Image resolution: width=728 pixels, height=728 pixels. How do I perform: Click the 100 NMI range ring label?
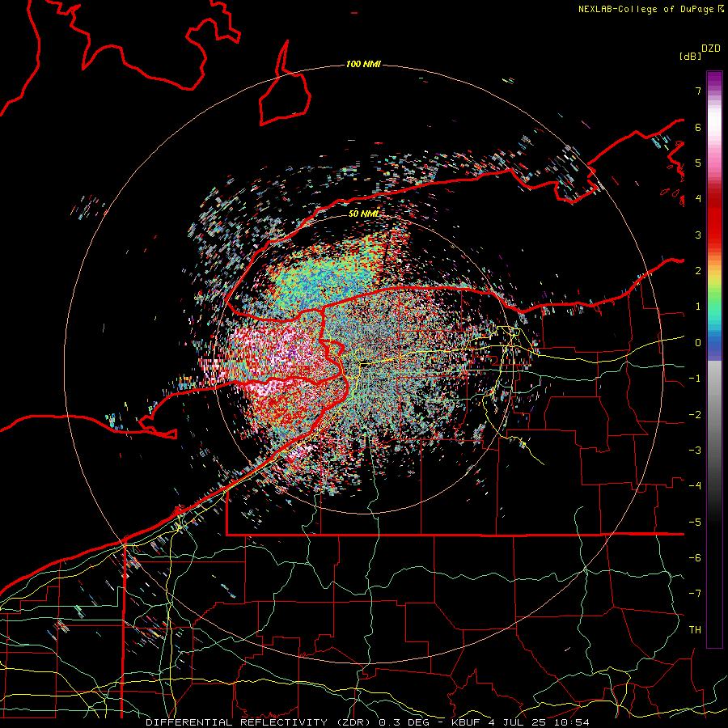pyautogui.click(x=363, y=64)
